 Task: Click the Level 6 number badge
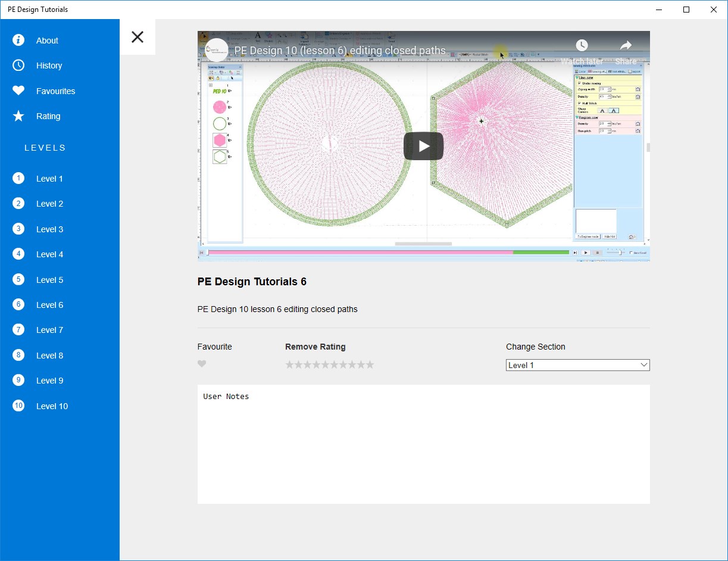tap(18, 305)
